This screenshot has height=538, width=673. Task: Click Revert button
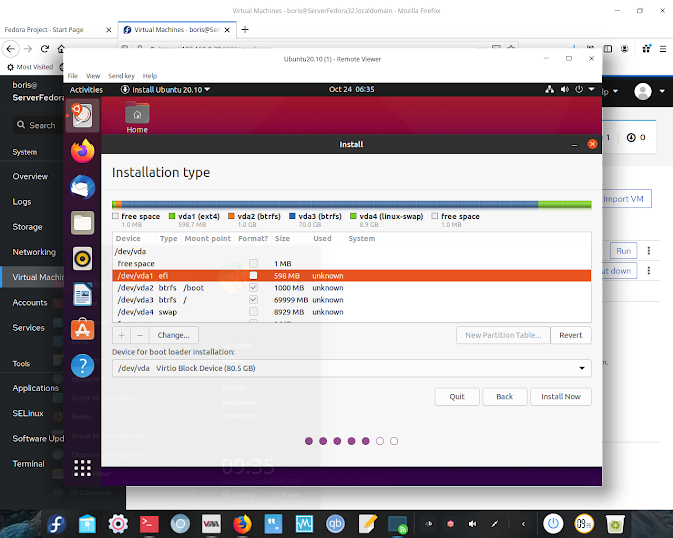pyautogui.click(x=570, y=335)
